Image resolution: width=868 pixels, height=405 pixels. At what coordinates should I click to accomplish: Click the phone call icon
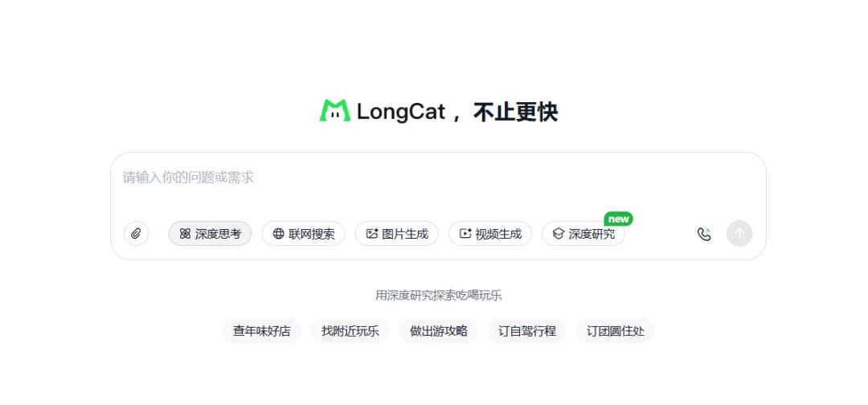tap(703, 234)
